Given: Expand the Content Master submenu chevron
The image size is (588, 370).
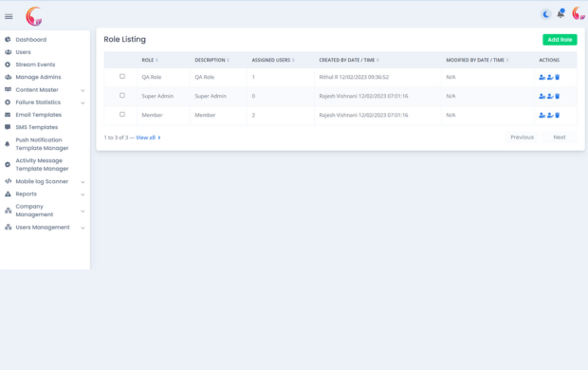Looking at the screenshot, I should coord(83,90).
